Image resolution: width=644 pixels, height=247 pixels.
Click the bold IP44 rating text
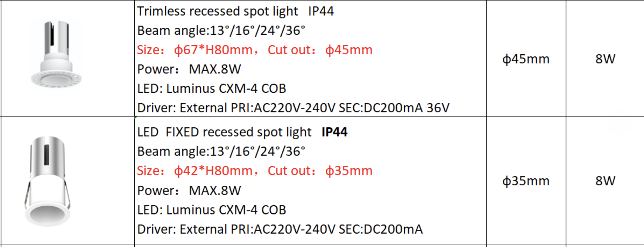coord(334,132)
